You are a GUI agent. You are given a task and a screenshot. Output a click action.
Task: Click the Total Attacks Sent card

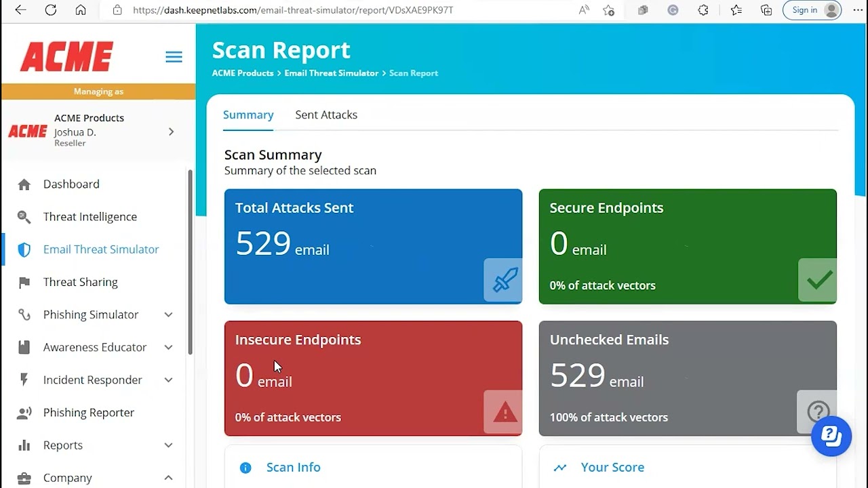point(374,247)
